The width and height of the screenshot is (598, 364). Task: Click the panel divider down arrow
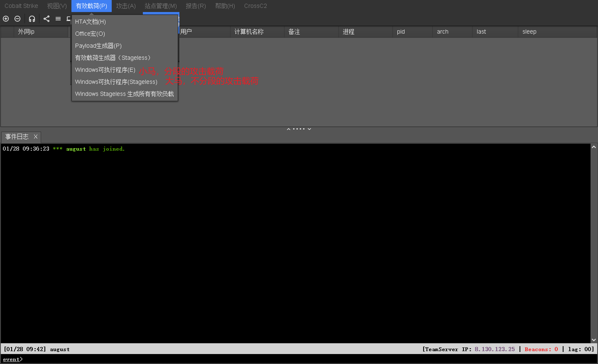pos(309,129)
